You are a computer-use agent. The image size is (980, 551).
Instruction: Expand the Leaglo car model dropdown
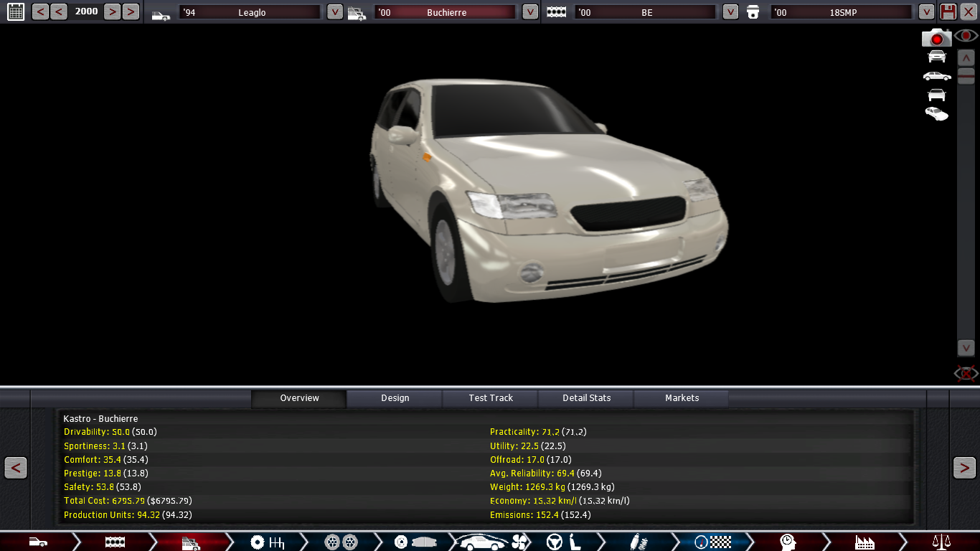coord(334,12)
